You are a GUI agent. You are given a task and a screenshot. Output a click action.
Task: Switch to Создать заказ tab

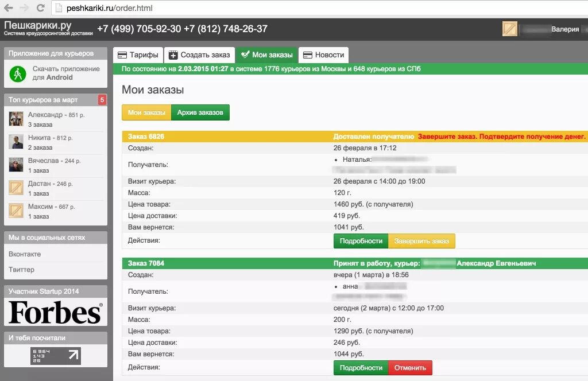199,55
